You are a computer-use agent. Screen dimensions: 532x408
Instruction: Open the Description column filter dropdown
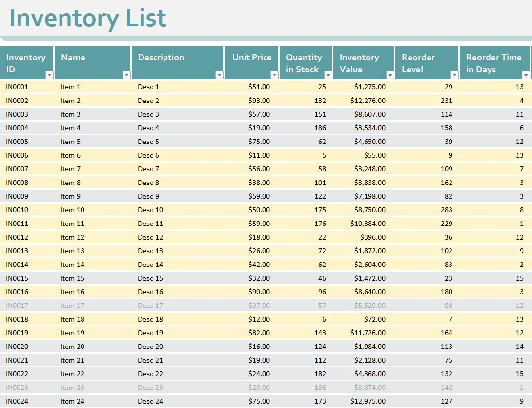220,75
